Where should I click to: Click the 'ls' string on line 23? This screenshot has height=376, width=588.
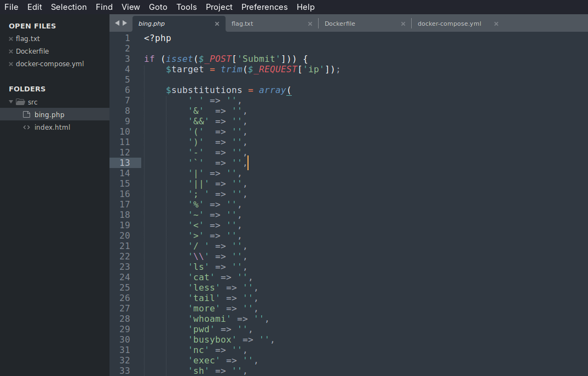tap(198, 267)
